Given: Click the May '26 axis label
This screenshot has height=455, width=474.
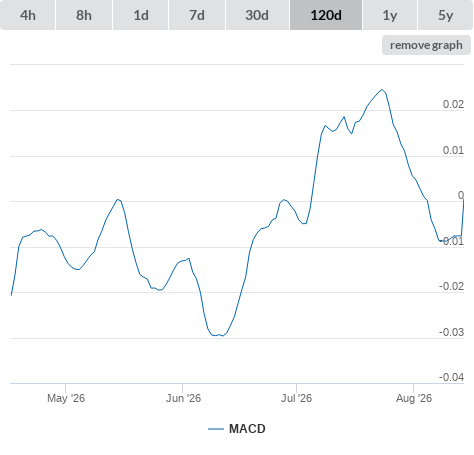Looking at the screenshot, I should coord(66,398).
